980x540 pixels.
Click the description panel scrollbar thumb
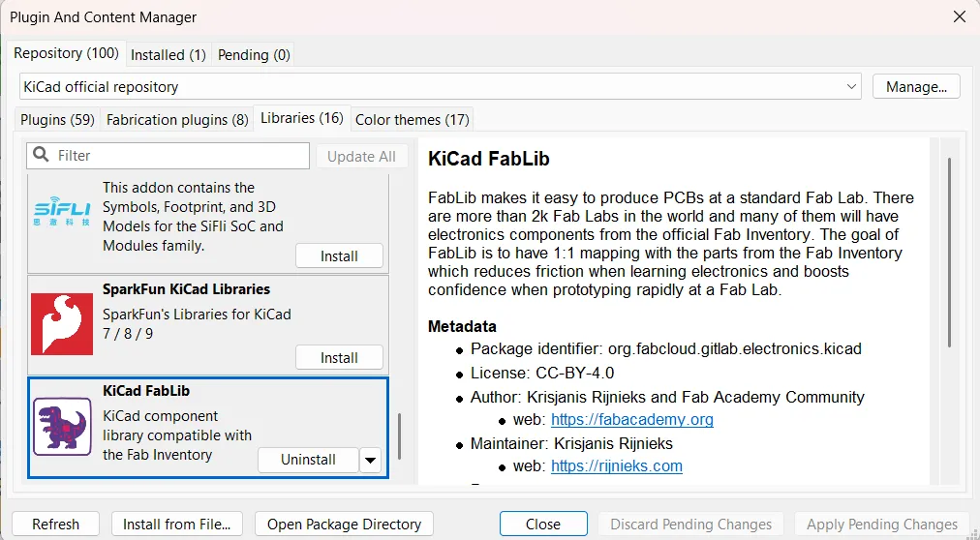949,253
